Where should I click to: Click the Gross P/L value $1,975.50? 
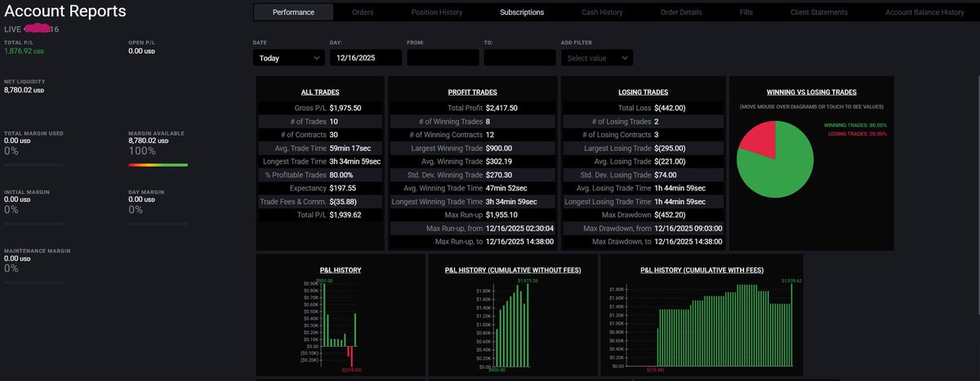345,108
